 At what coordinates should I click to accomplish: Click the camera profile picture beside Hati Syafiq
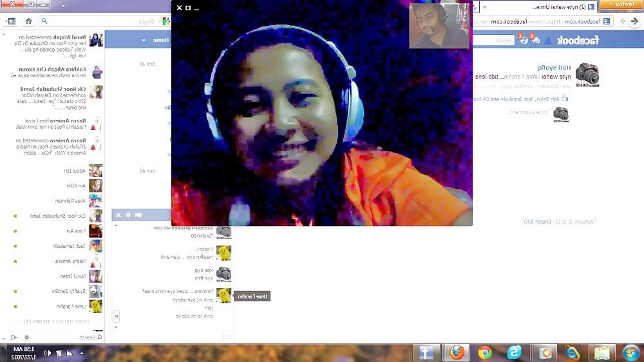click(x=587, y=75)
